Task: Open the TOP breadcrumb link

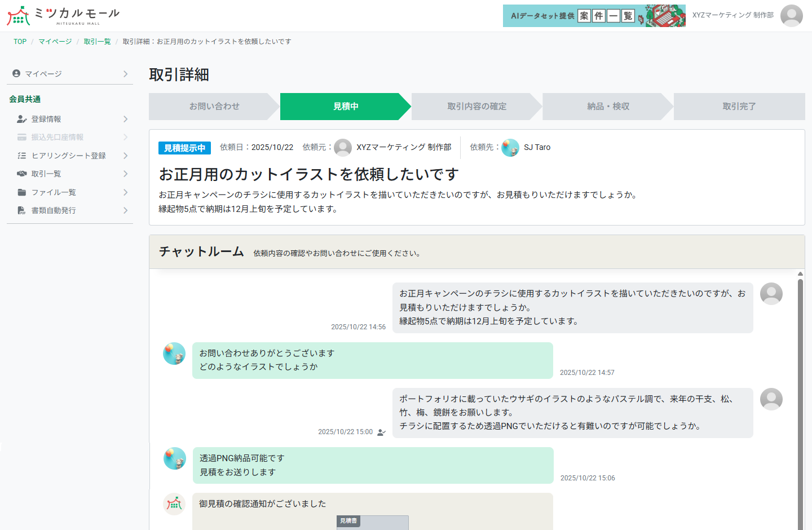Action: tap(20, 41)
